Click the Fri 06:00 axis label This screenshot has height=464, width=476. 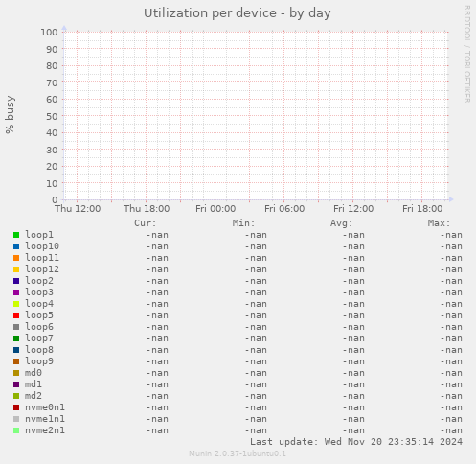(284, 209)
